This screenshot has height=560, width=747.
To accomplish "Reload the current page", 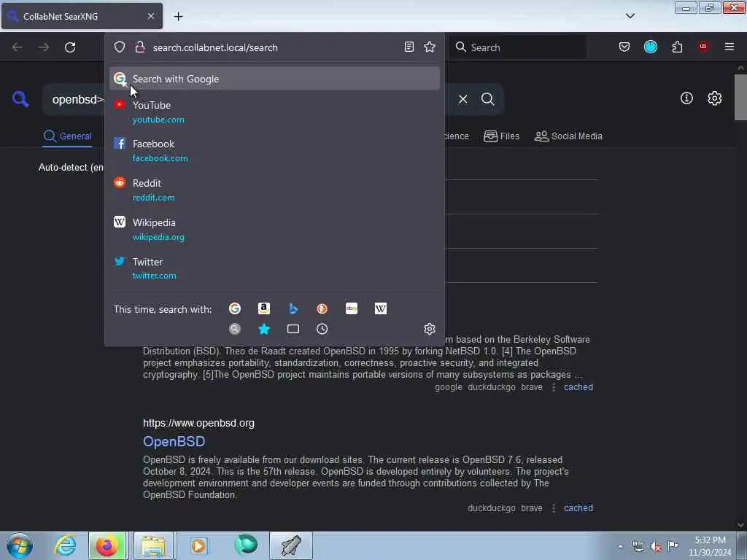I will (x=70, y=47).
